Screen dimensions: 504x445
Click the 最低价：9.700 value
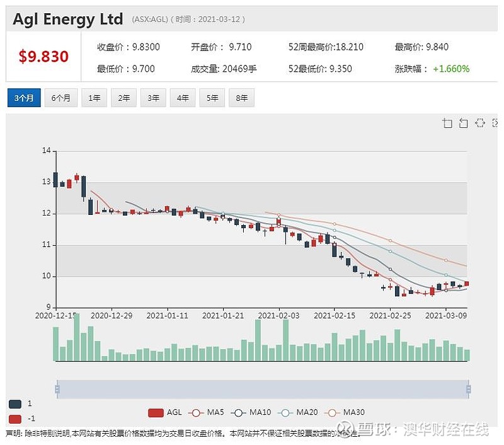pyautogui.click(x=125, y=69)
